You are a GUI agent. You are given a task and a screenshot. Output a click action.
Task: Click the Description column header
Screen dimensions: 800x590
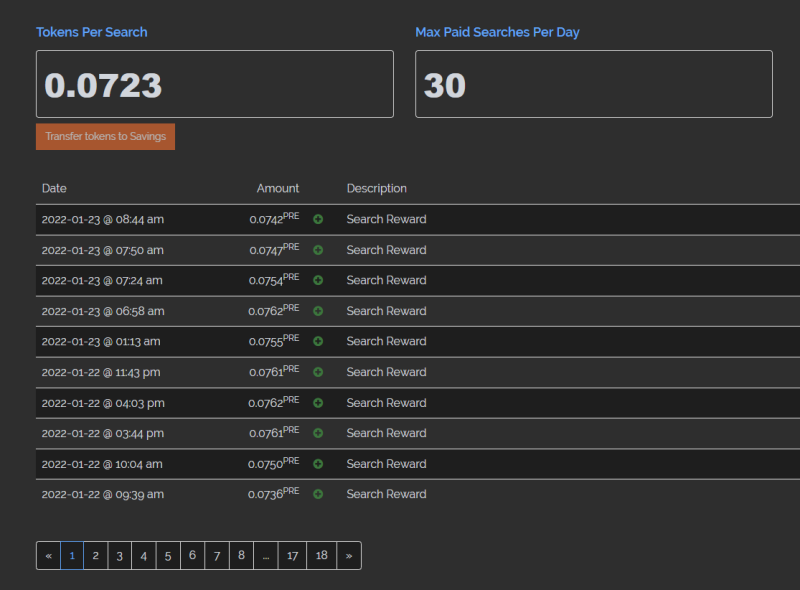click(377, 188)
